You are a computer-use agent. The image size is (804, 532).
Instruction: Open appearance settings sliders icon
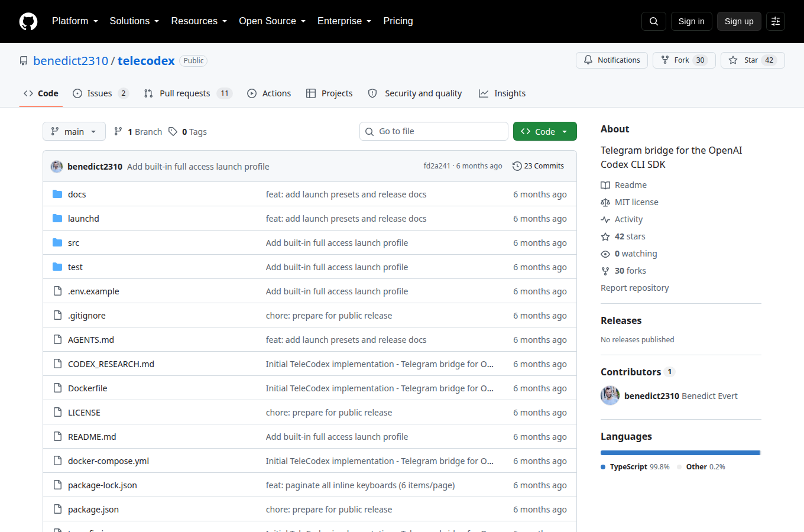[x=776, y=21]
